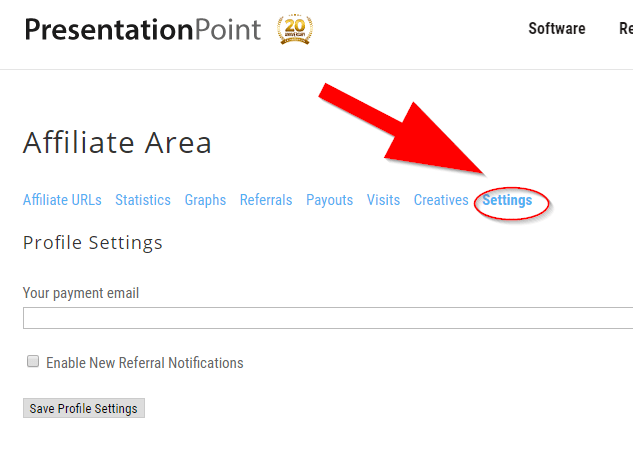This screenshot has width=633, height=458.
Task: Open the Graphs tab
Action: coord(205,200)
